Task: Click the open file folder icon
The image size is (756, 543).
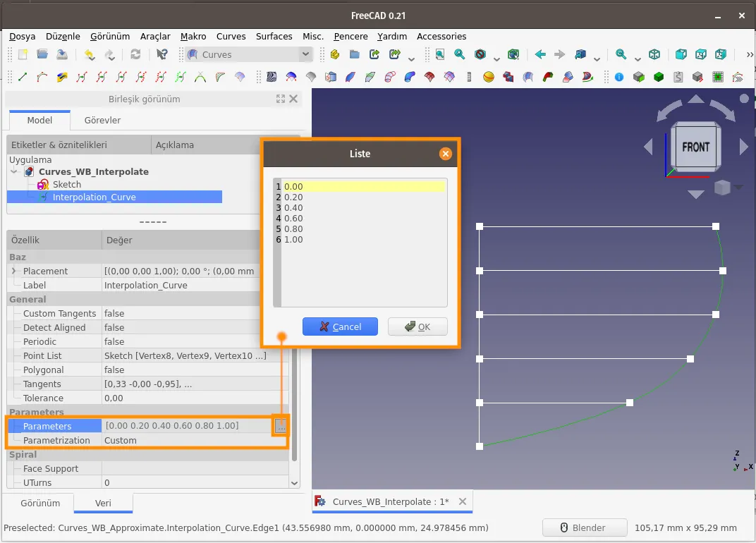Action: point(42,54)
